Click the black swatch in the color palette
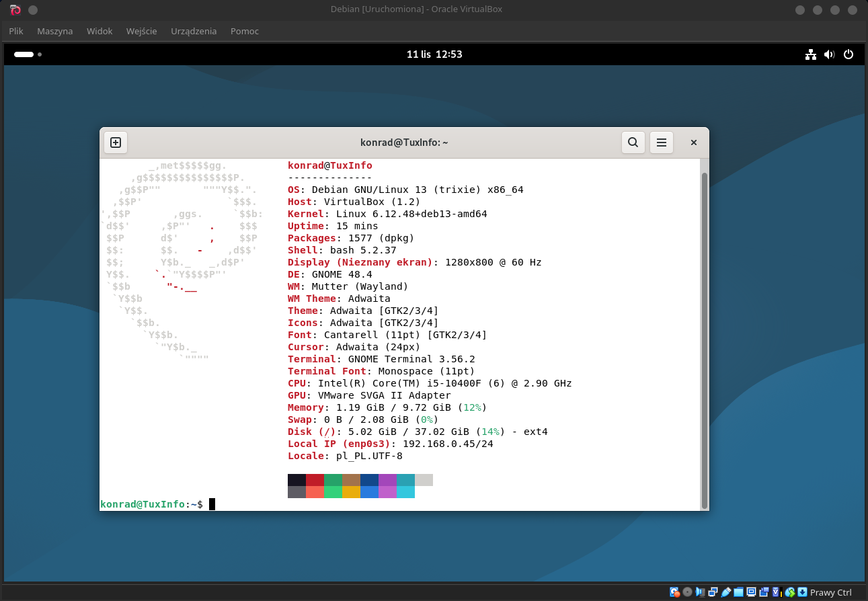868x601 pixels. click(x=297, y=480)
